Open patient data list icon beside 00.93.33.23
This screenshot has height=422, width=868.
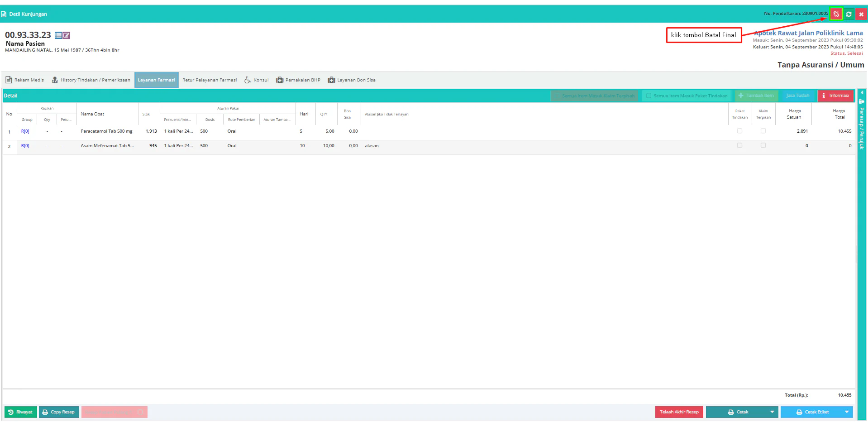[58, 35]
